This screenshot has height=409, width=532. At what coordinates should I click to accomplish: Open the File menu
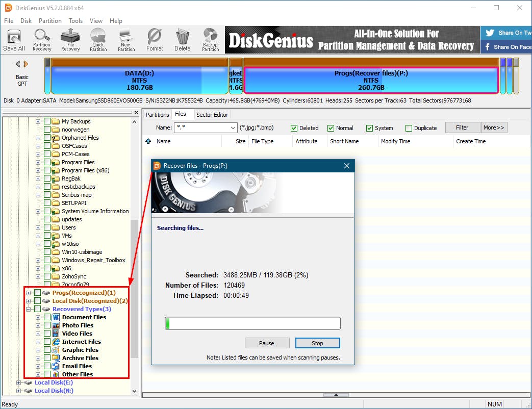point(9,21)
